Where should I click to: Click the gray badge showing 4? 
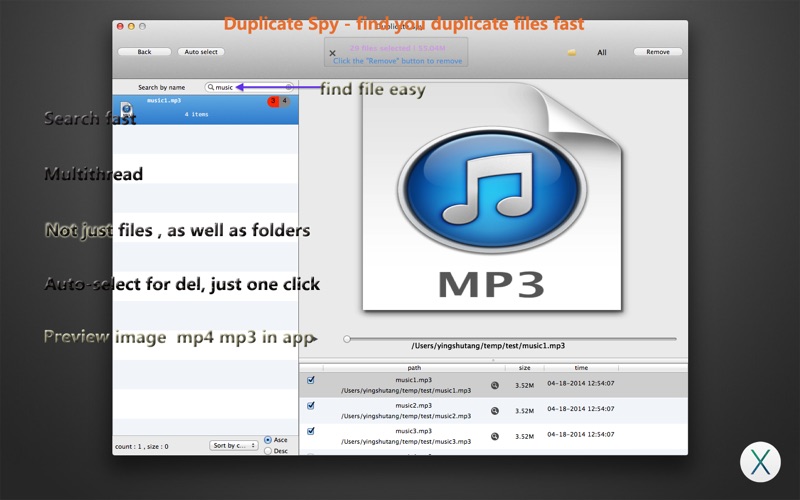[285, 101]
